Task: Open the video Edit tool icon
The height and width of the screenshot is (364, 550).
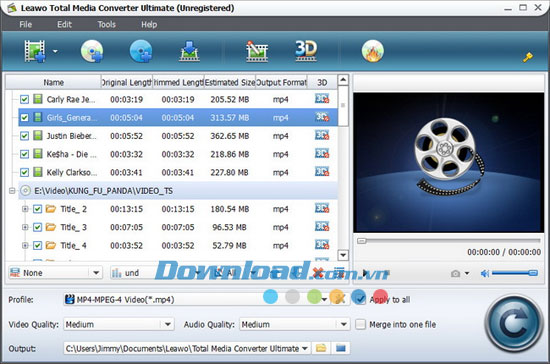Action: (x=257, y=51)
